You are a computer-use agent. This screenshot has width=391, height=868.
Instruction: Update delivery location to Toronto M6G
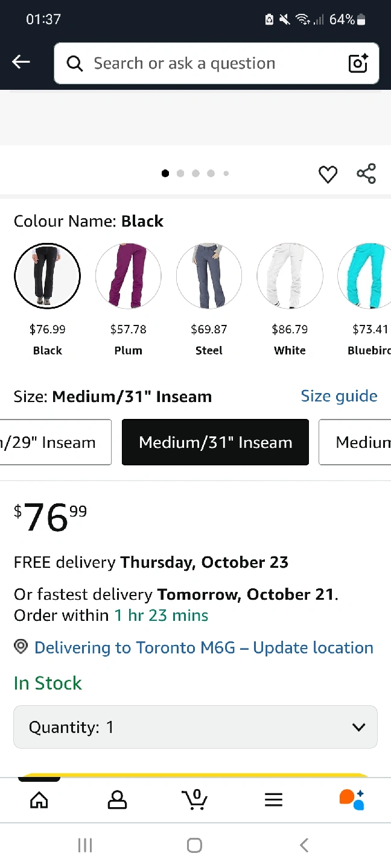pos(203,647)
